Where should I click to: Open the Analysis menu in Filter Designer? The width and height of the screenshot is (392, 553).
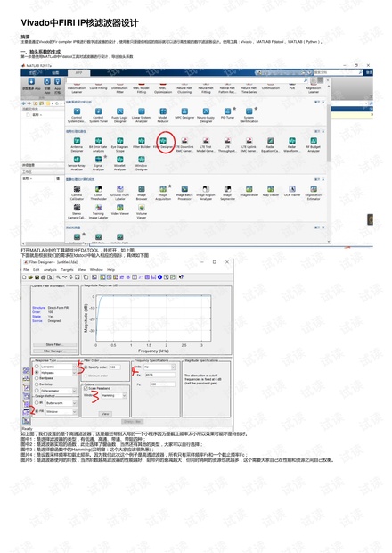pos(50,269)
